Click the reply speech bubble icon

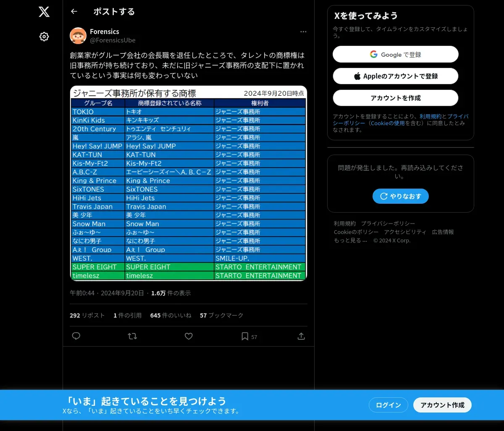coord(76,336)
